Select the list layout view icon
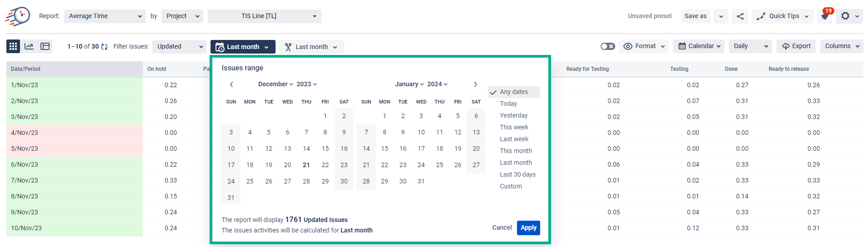The image size is (868, 247). pos(45,46)
